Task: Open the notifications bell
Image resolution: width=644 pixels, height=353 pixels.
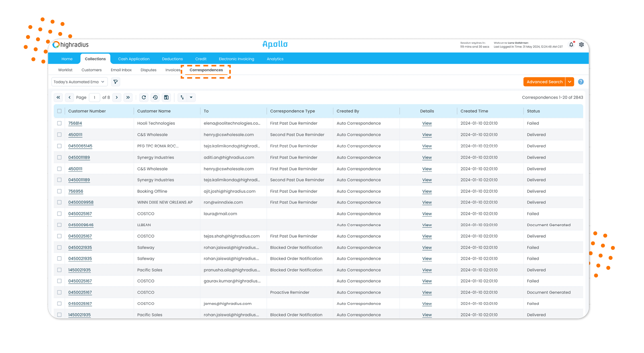Action: 571,45
